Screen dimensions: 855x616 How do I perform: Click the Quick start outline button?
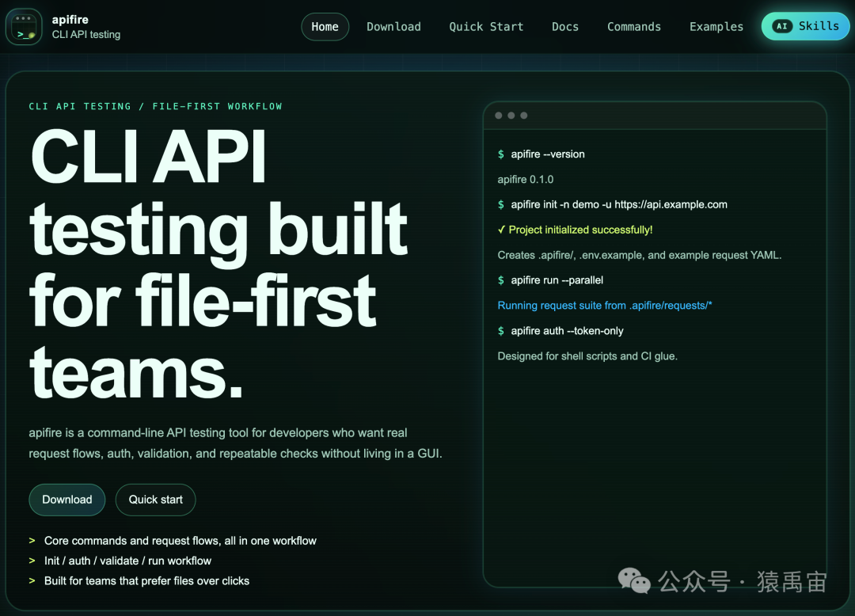(x=155, y=500)
